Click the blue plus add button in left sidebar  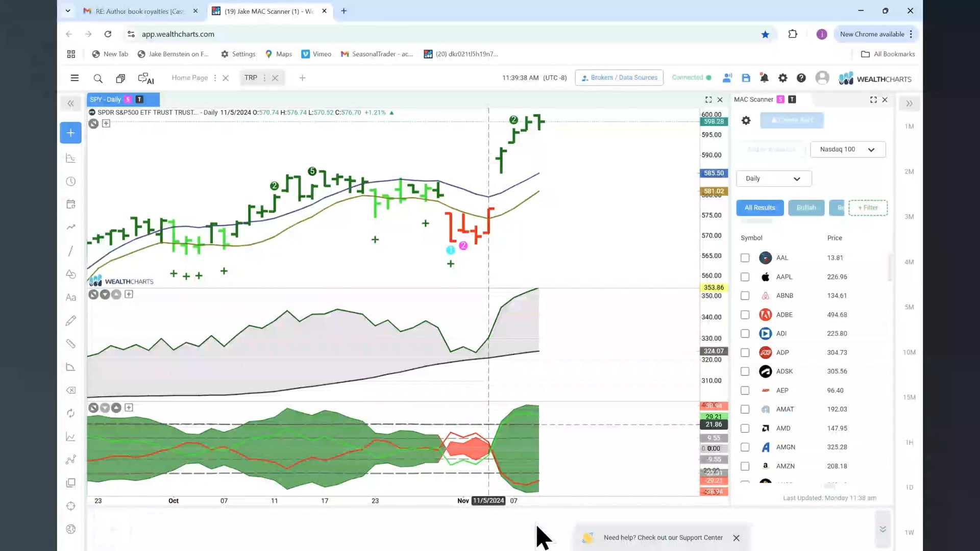[x=70, y=133]
